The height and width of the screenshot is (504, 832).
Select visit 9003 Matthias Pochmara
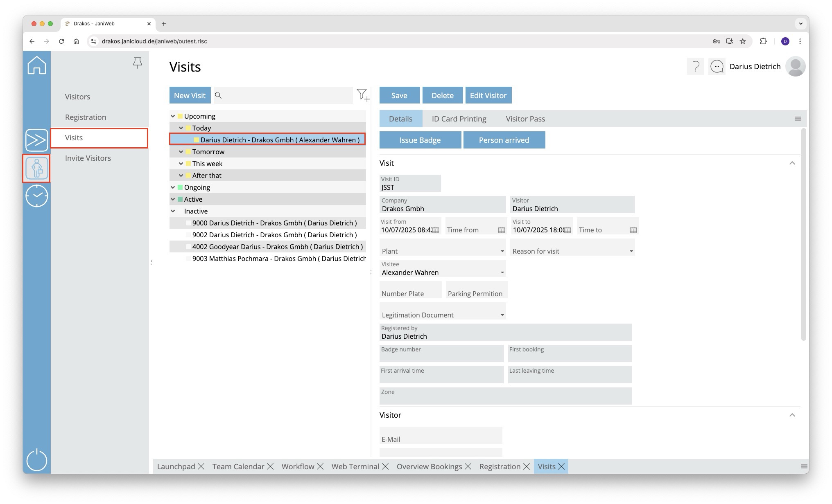278,259
